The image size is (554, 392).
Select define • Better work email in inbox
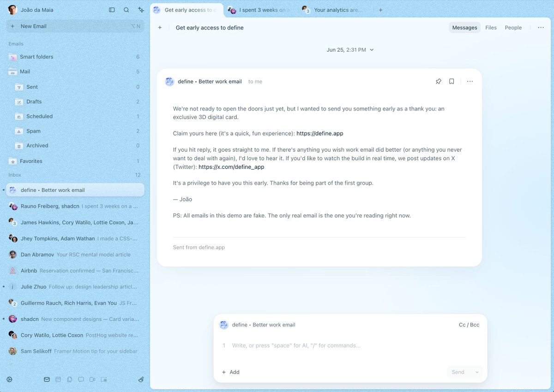click(75, 190)
